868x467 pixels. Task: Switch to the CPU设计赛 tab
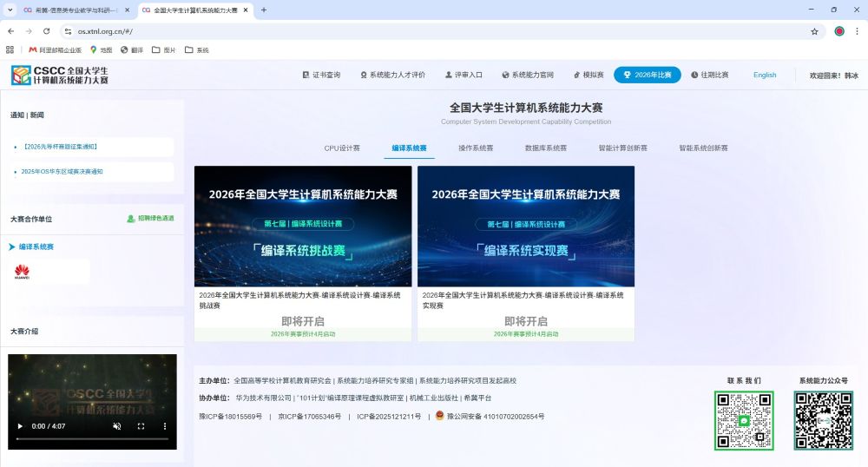click(342, 148)
